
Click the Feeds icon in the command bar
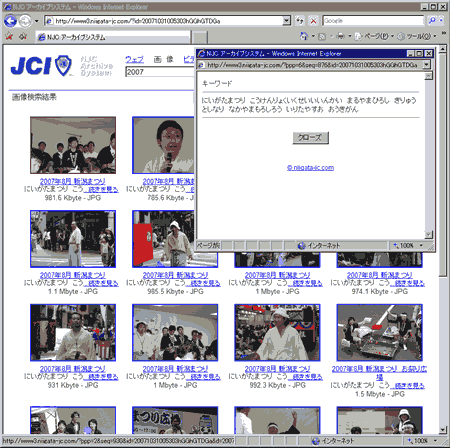click(x=322, y=36)
